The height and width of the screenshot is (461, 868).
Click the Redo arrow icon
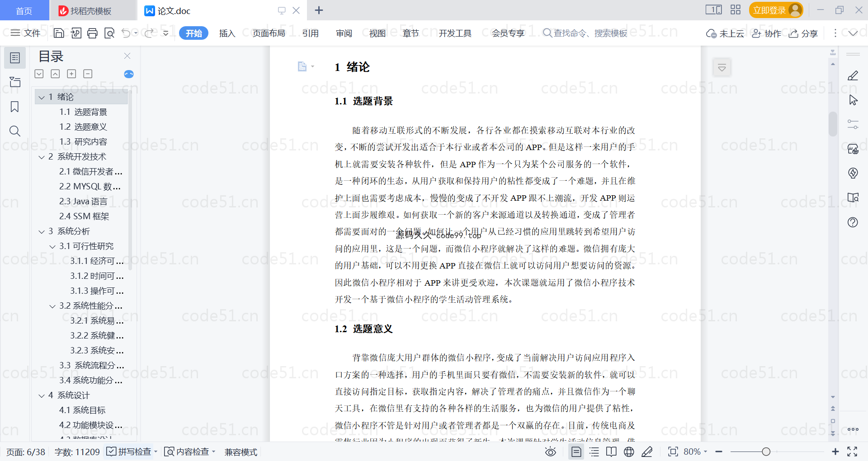149,33
